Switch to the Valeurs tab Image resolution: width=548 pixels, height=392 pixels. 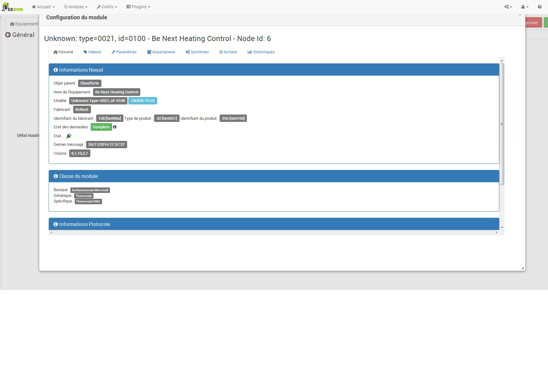click(92, 52)
